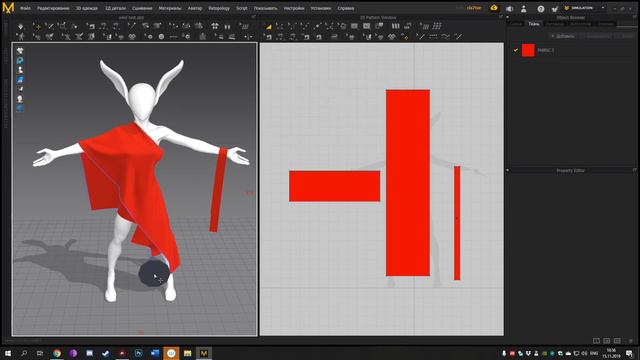This screenshot has height=360, width=640.
Task: Click the last icon in bottom-right layout row
Action: 631,341
